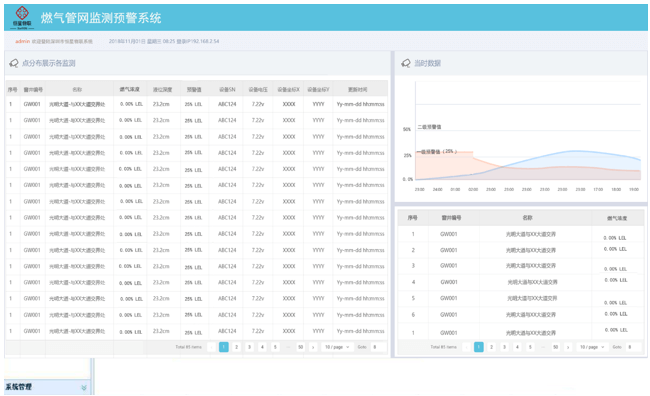Image resolution: width=650 pixels, height=396 pixels.
Task: Select page 1 in 当时数据 pager
Action: (x=478, y=347)
